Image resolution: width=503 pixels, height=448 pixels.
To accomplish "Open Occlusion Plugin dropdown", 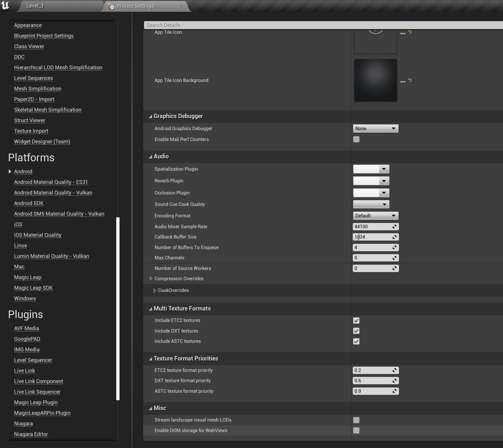I will (x=371, y=193).
